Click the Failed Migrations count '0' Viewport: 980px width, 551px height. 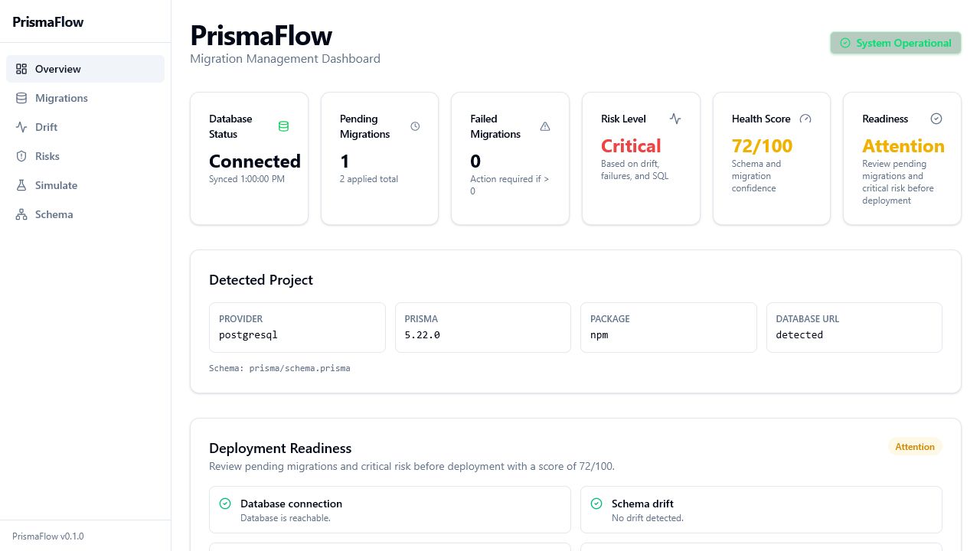pos(475,161)
